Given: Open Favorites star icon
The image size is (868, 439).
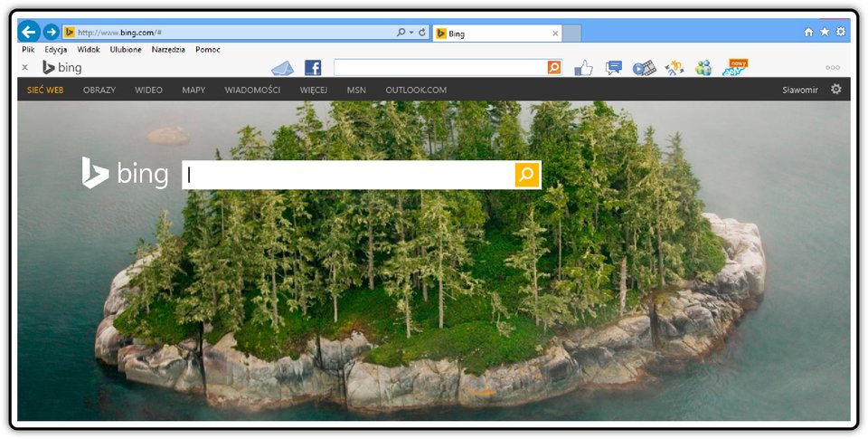Looking at the screenshot, I should click(825, 32).
